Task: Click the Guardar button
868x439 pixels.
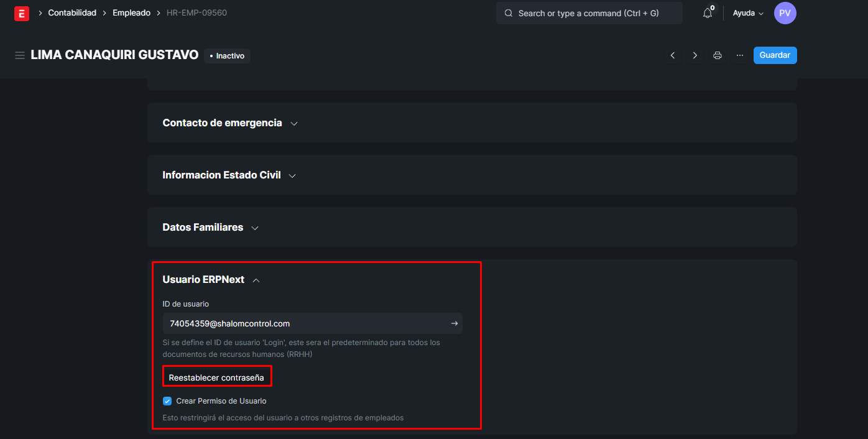Action: [x=775, y=55]
